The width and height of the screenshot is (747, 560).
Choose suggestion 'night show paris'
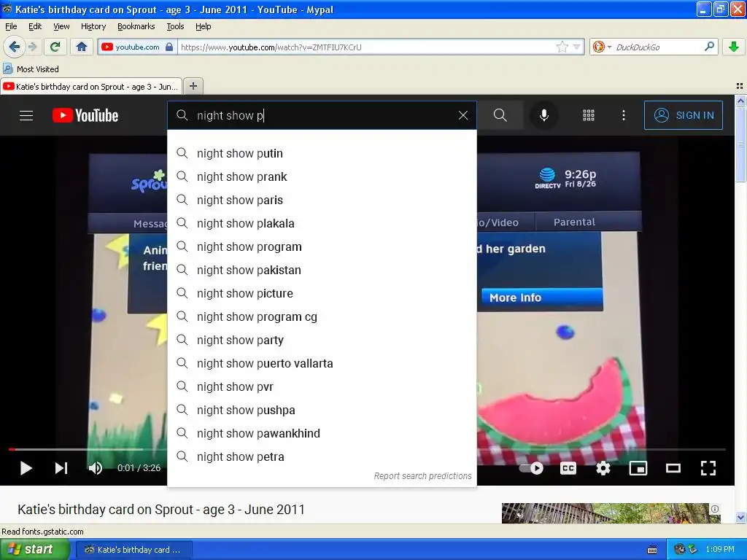pyautogui.click(x=322, y=200)
